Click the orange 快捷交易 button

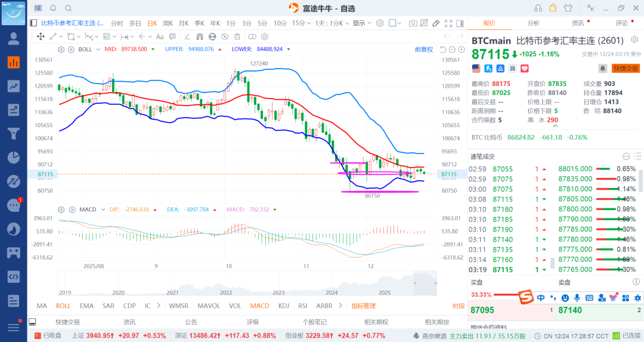click(x=626, y=69)
